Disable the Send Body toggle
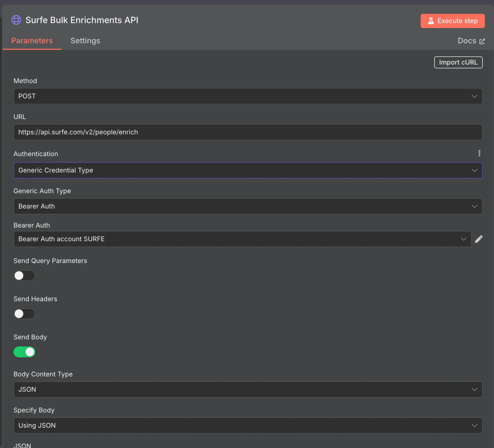 24,352
